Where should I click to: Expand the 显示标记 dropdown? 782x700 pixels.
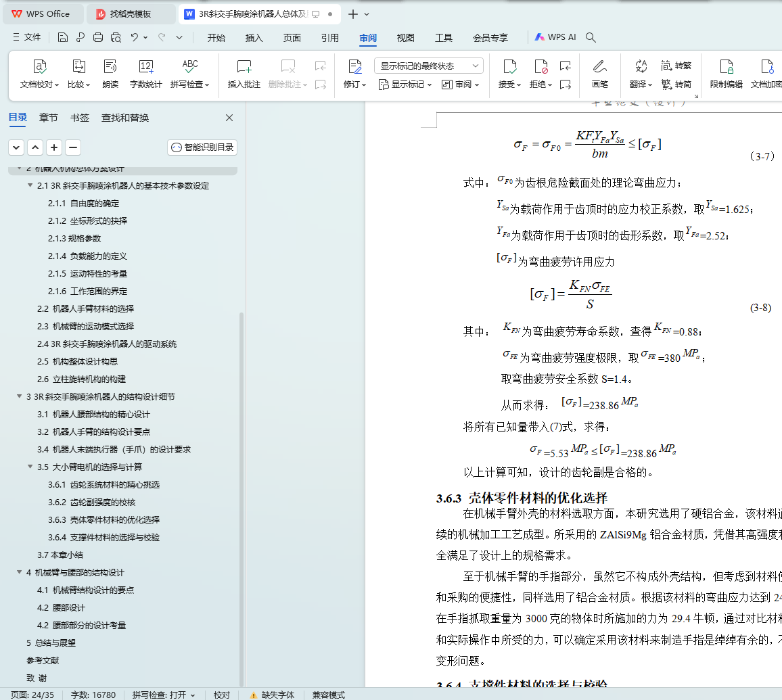pos(405,85)
